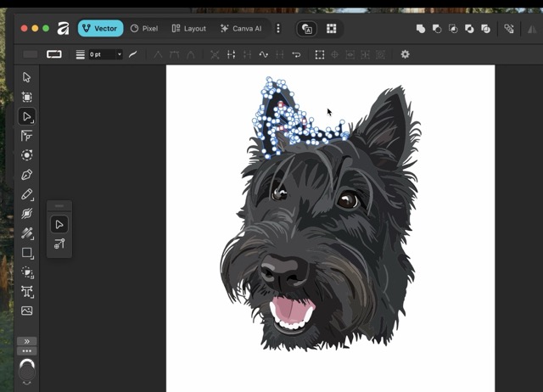Click the bright curve action icon left of the wave icon

[231, 54]
